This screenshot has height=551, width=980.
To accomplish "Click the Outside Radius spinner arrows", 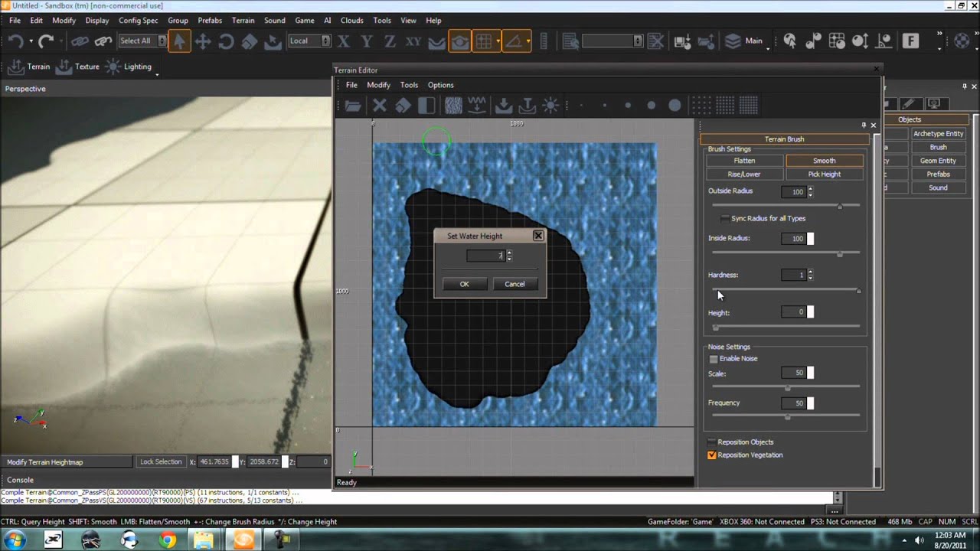I will click(810, 192).
